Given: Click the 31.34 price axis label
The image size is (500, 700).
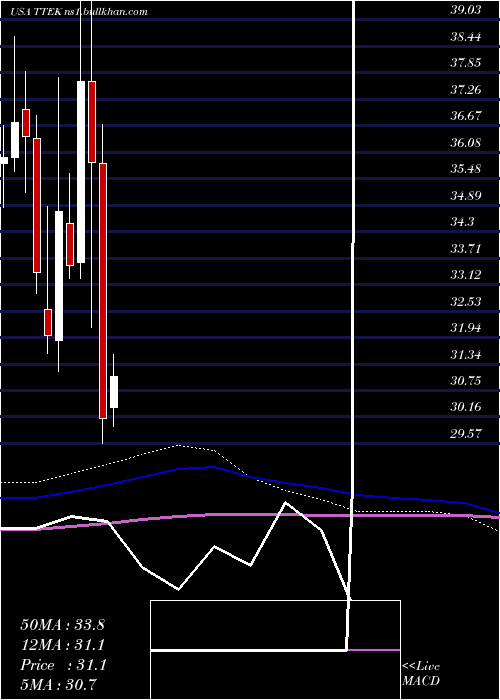Looking at the screenshot, I should click(x=466, y=355).
